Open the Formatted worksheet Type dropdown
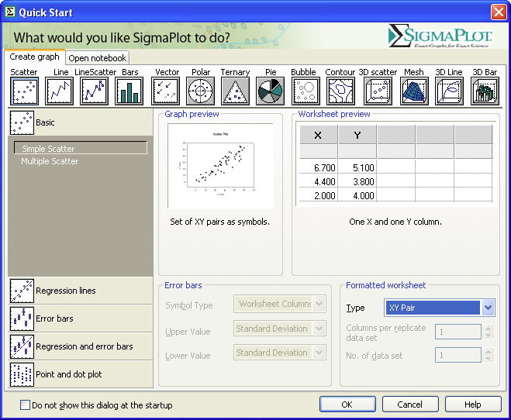Screen dimensions: 511x420 click(488, 308)
